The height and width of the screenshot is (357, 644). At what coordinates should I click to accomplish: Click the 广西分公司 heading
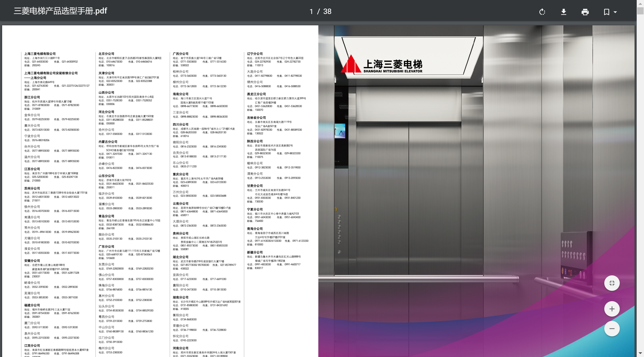181,54
